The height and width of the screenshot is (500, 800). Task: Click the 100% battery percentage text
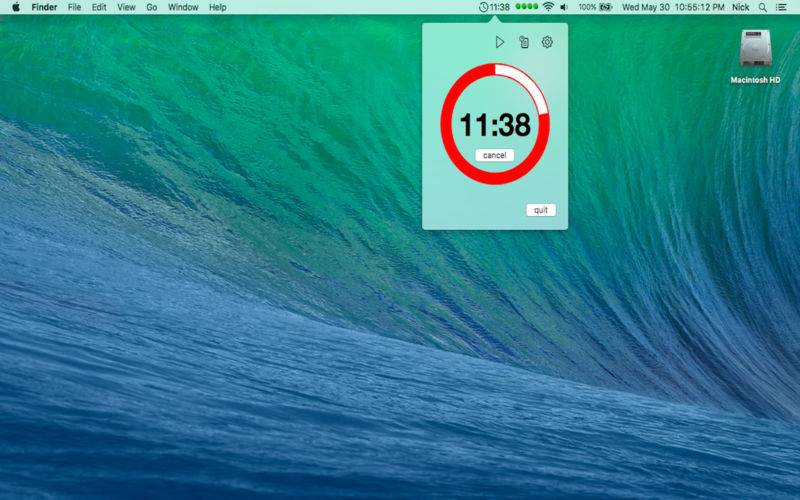tap(587, 7)
